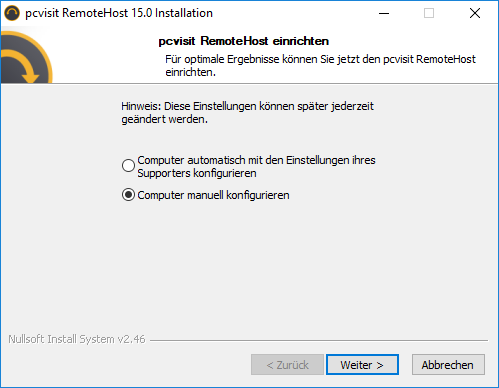Select 'Computer manuell konfigurieren' radio button
Image resolution: width=499 pixels, height=388 pixels.
[128, 195]
